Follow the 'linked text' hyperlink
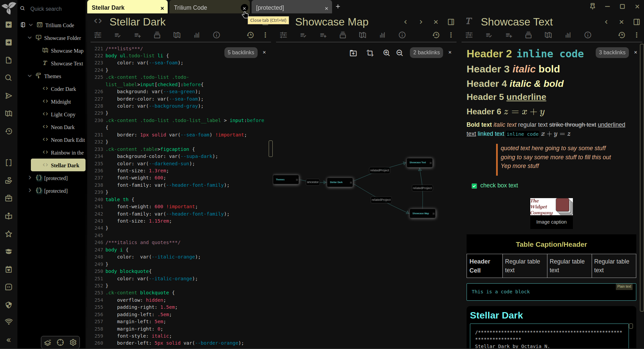This screenshot has height=349, width=644. pos(491,134)
